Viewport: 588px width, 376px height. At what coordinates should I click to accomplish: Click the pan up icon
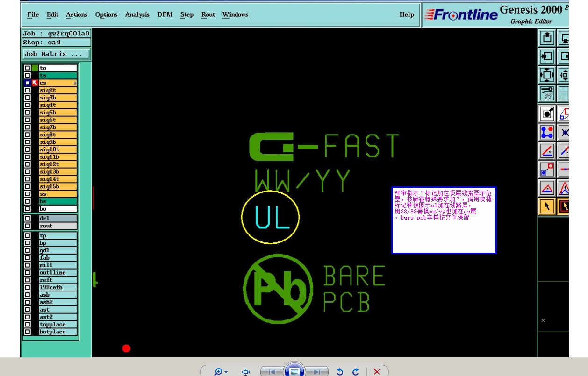[x=547, y=38]
